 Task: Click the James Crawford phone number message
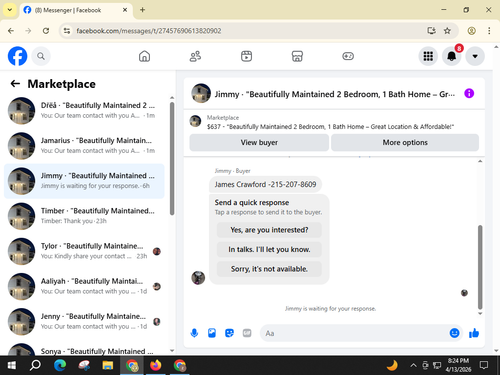click(265, 184)
